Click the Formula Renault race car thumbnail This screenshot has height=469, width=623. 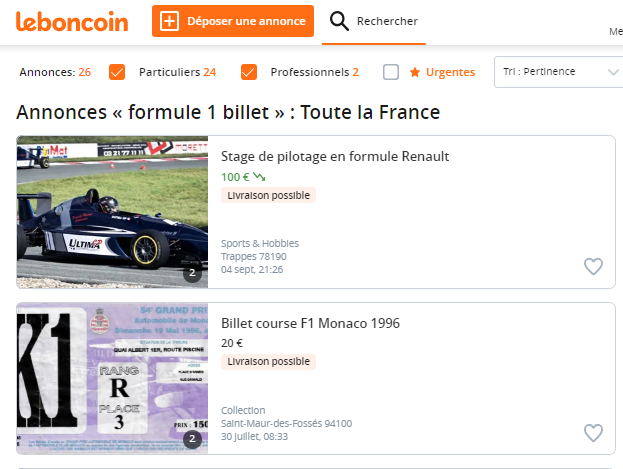[112, 212]
